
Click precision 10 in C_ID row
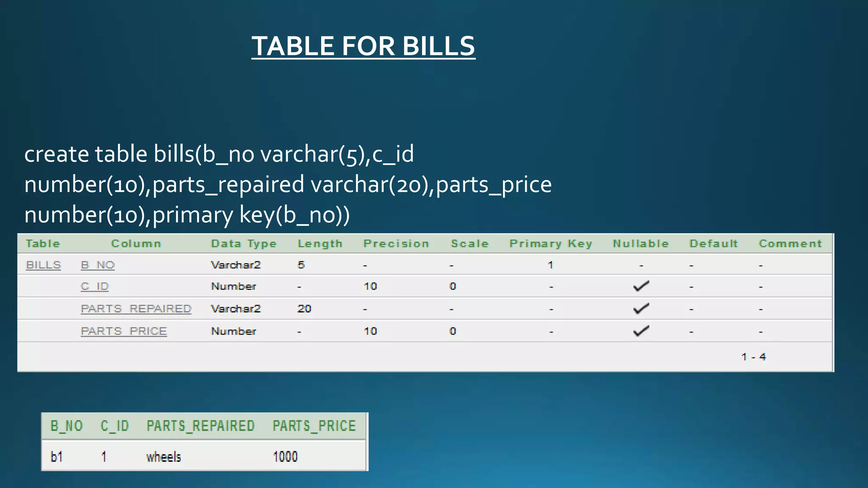tap(370, 287)
